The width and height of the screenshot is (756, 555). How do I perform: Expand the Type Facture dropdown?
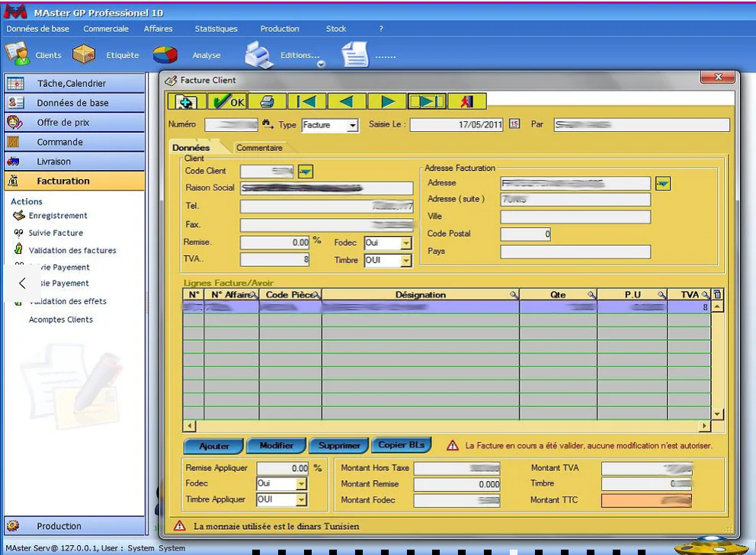(352, 125)
